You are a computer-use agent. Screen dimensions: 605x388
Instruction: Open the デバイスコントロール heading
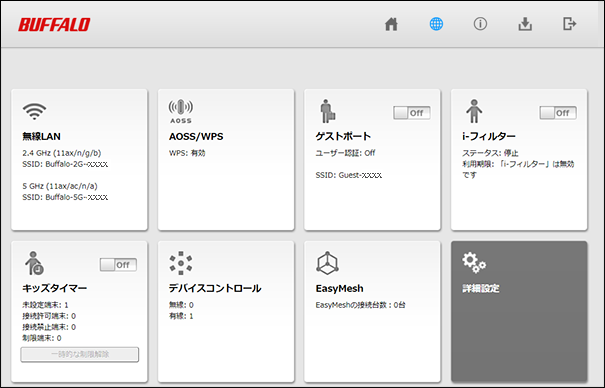pos(215,288)
